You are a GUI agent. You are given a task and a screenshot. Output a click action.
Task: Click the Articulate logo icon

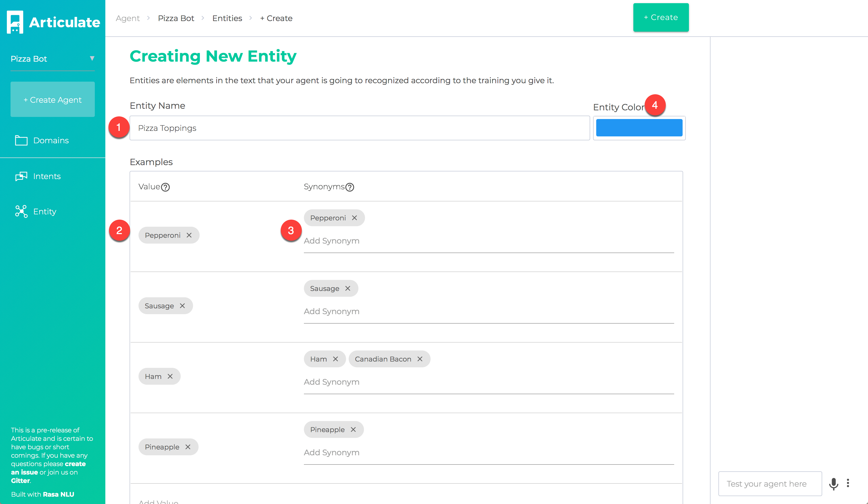(x=15, y=22)
